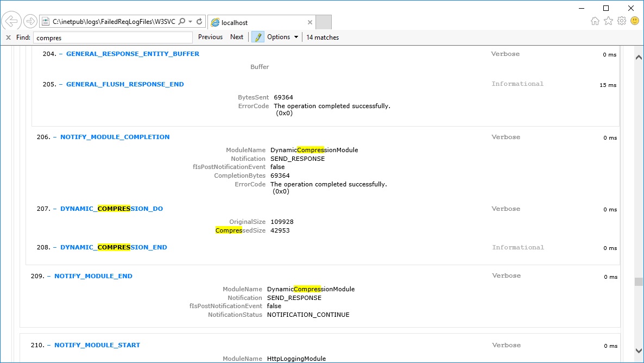
Task: Collapse event 207 using its dash toggle
Action: (55, 209)
